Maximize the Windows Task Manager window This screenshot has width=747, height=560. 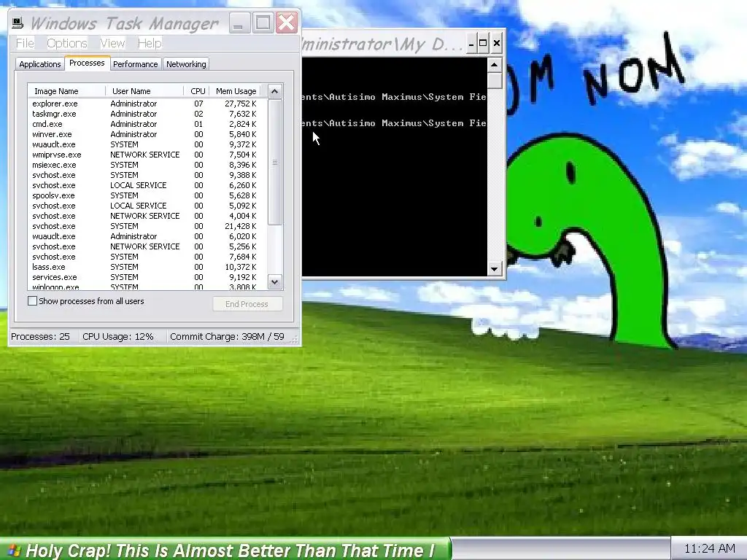pyautogui.click(x=263, y=23)
